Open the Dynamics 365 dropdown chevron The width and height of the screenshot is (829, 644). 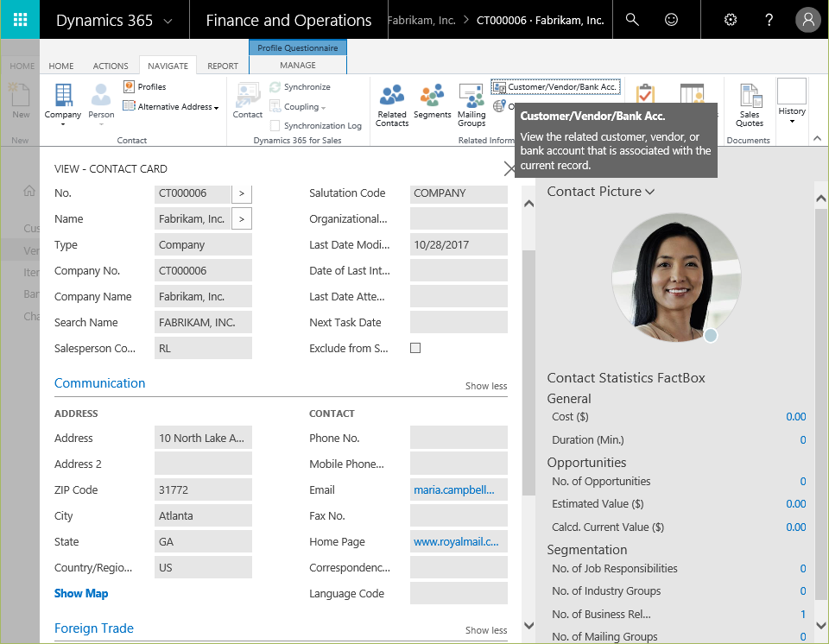click(x=168, y=21)
